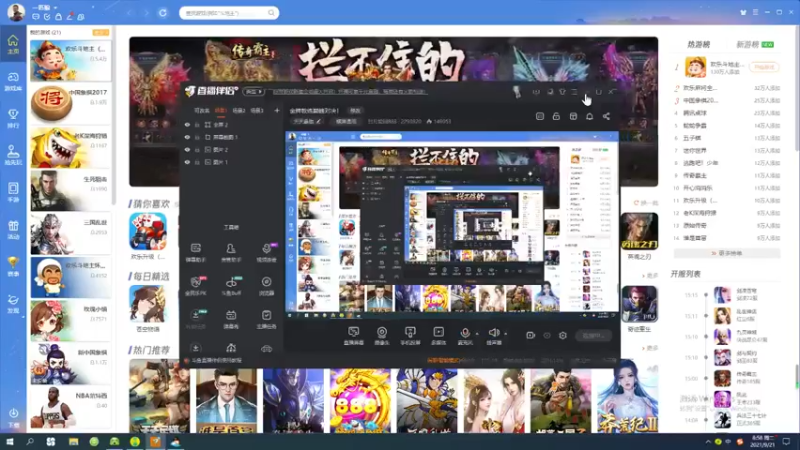Click the share icon in the streaming tool
This screenshot has width=800, height=450.
(606, 116)
